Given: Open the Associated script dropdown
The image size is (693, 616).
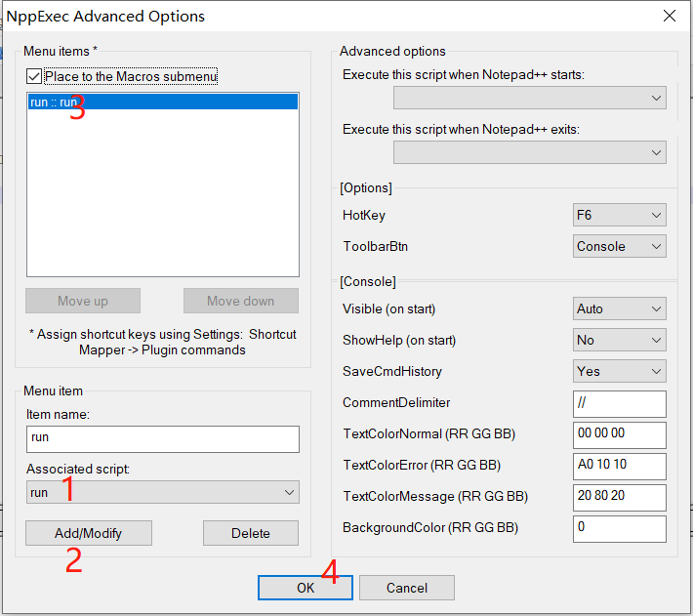Looking at the screenshot, I should [163, 492].
